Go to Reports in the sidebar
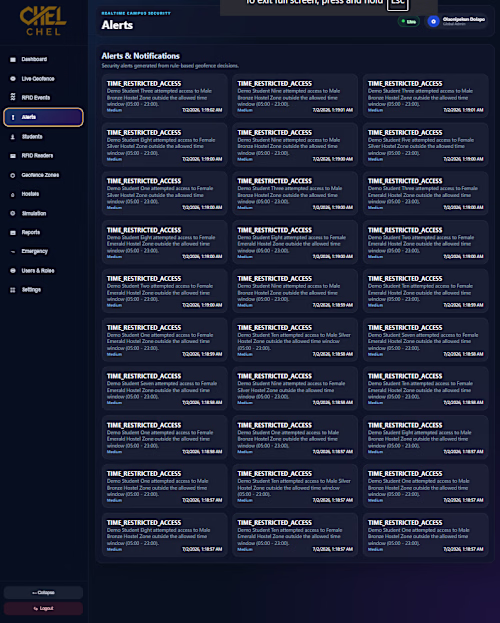 tap(43, 232)
